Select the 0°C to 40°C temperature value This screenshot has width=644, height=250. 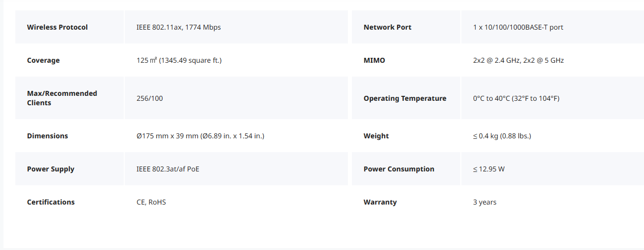pos(516,98)
